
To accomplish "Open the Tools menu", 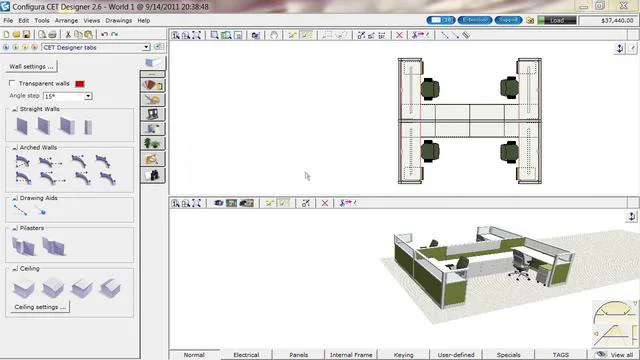I will (x=42, y=20).
